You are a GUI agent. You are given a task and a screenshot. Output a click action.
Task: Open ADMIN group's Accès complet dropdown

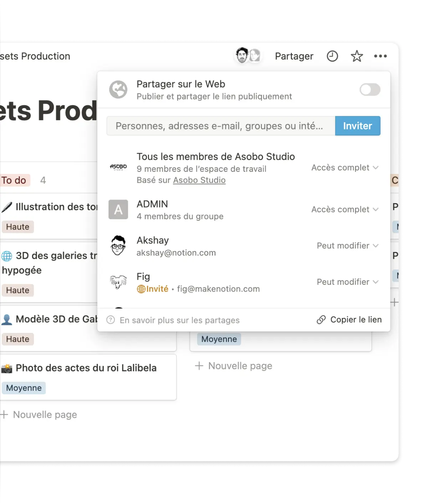click(344, 210)
